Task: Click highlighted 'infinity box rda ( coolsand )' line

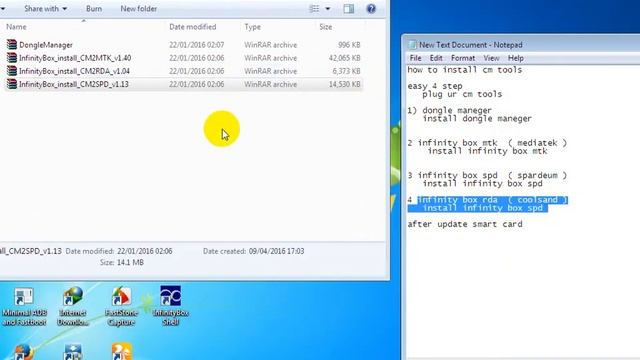Action: coord(492,200)
